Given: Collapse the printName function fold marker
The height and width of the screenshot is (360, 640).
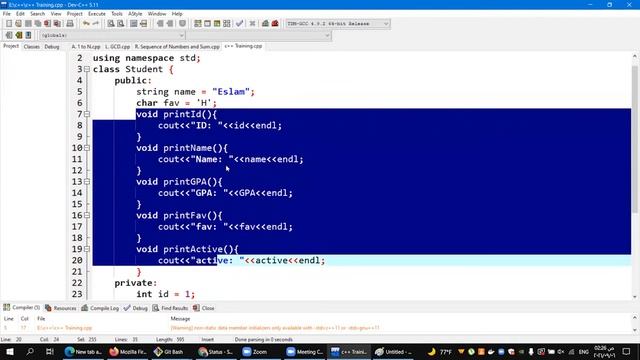Looking at the screenshot, I should (x=87, y=148).
